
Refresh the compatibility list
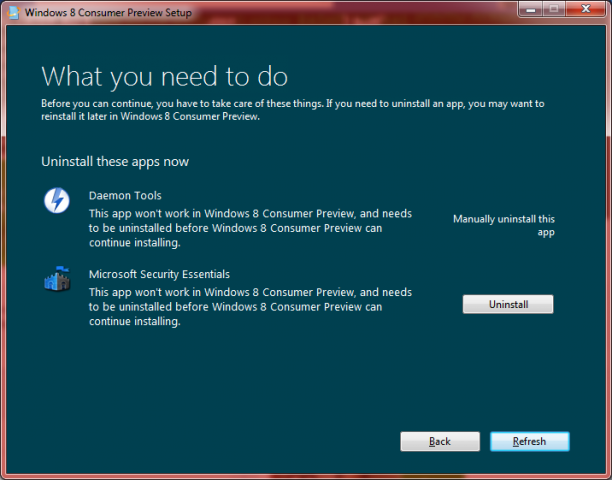(530, 441)
